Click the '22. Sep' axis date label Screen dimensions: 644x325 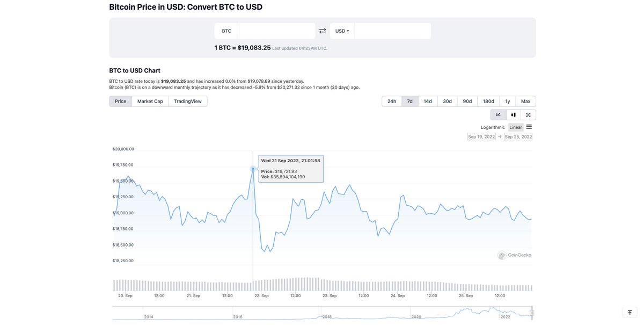coord(261,295)
